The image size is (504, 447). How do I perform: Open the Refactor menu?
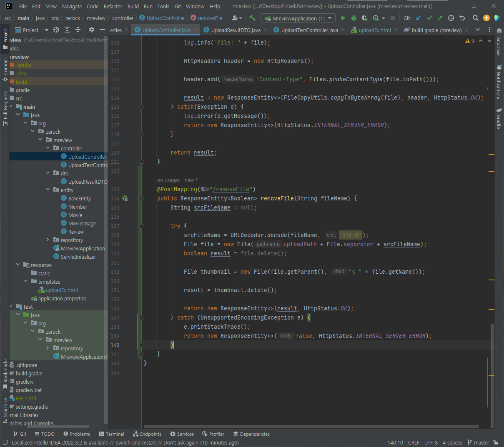[113, 6]
